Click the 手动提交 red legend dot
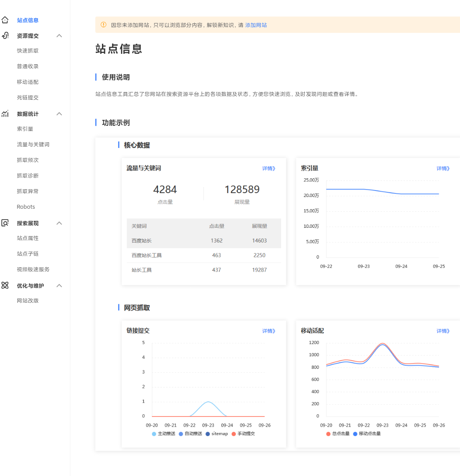Screen dimensions: 460x476 click(x=233, y=433)
